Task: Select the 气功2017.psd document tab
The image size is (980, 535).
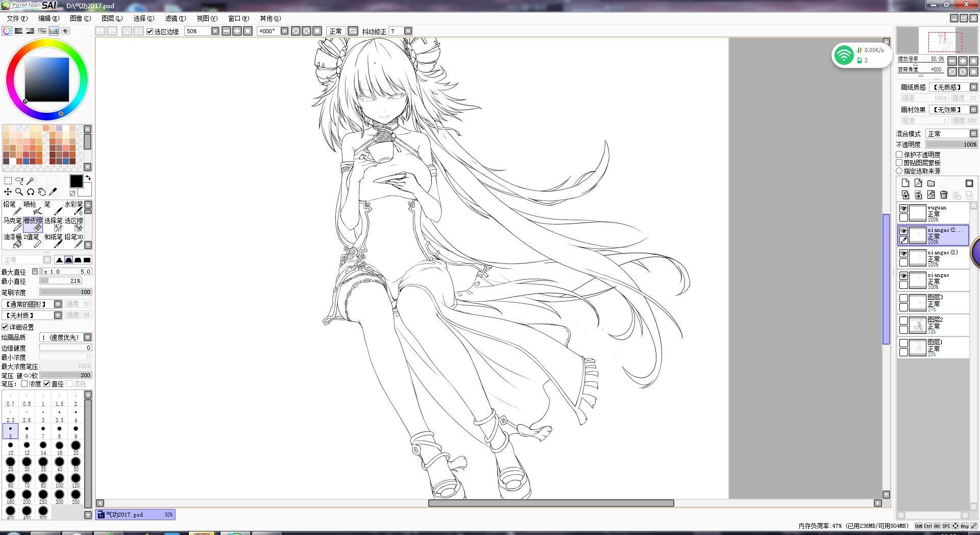Action: pos(135,515)
